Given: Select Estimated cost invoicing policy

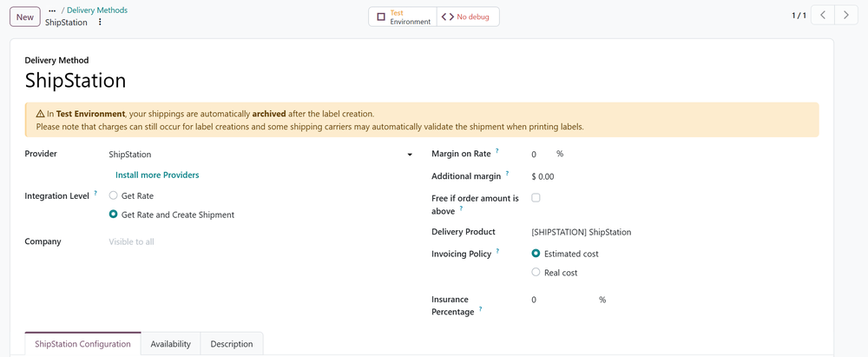Looking at the screenshot, I should (x=536, y=254).
